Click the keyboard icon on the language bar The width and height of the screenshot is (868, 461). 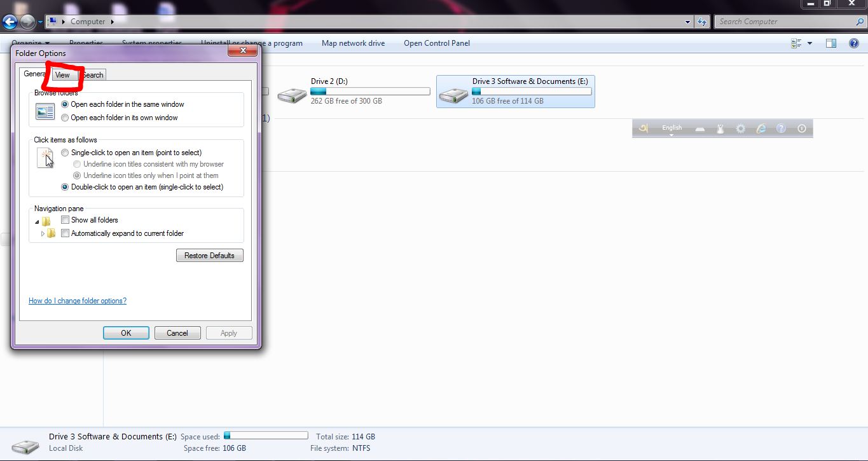699,128
